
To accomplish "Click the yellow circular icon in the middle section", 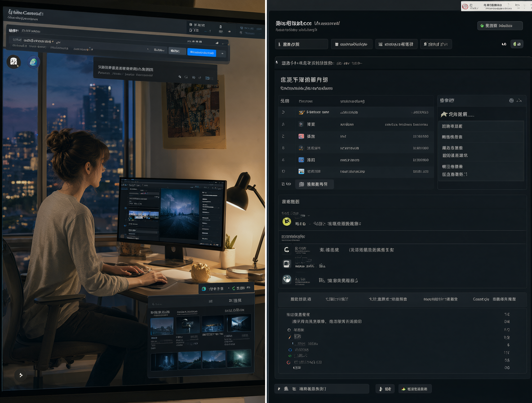I will pos(287,222).
